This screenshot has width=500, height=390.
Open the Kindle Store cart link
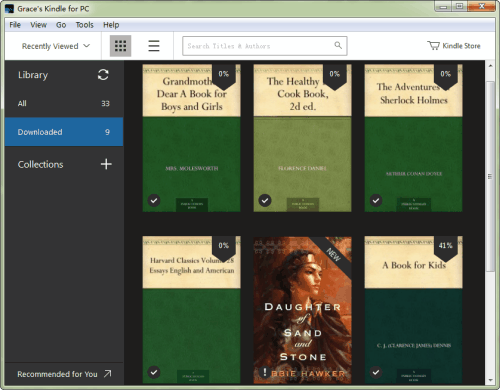(x=454, y=46)
